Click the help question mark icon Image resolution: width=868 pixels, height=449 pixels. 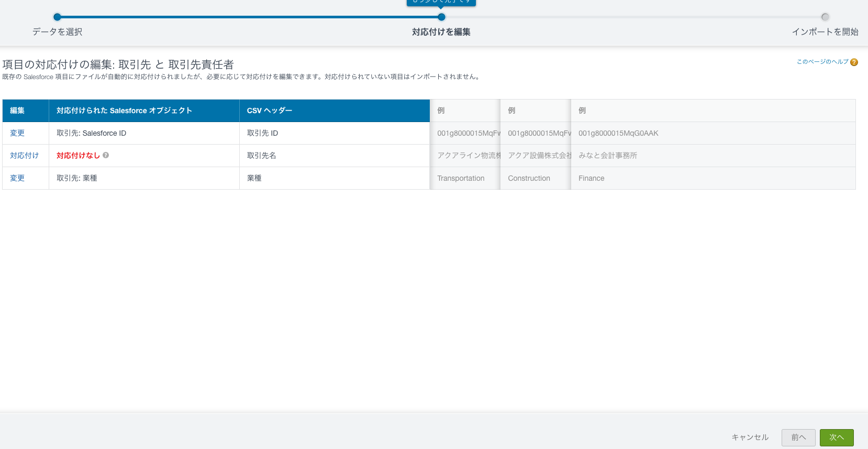click(854, 62)
